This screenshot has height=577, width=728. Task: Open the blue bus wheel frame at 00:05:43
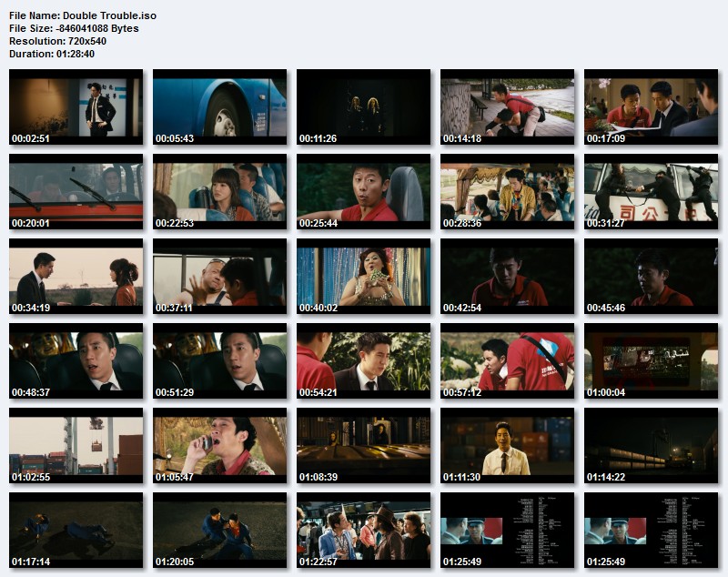(219, 107)
